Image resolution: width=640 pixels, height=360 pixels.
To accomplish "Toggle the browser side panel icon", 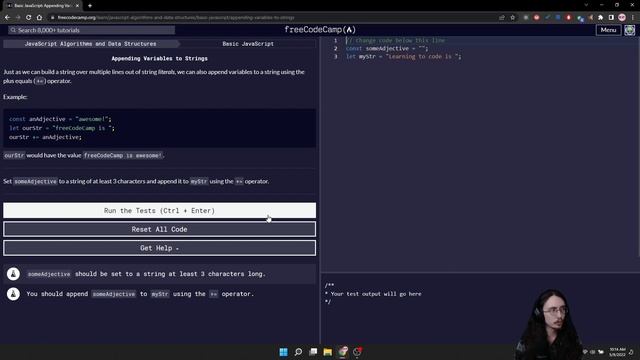I will coord(611,18).
